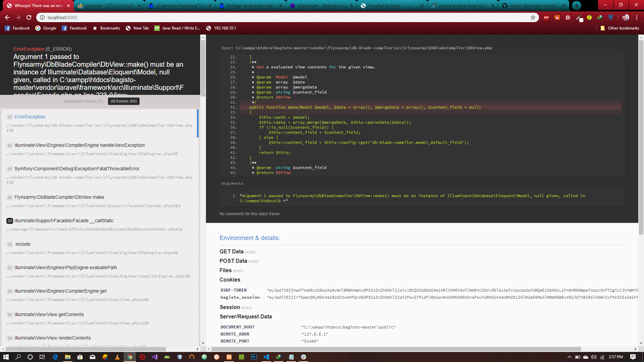Open the yellow-green plus extension icon
The width and height of the screenshot is (644, 362).
point(589,17)
